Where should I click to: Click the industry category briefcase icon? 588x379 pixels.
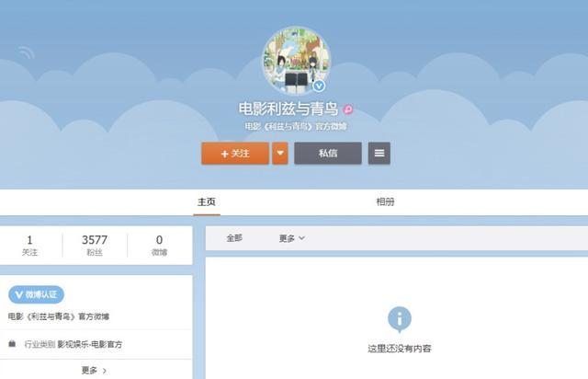(x=12, y=343)
